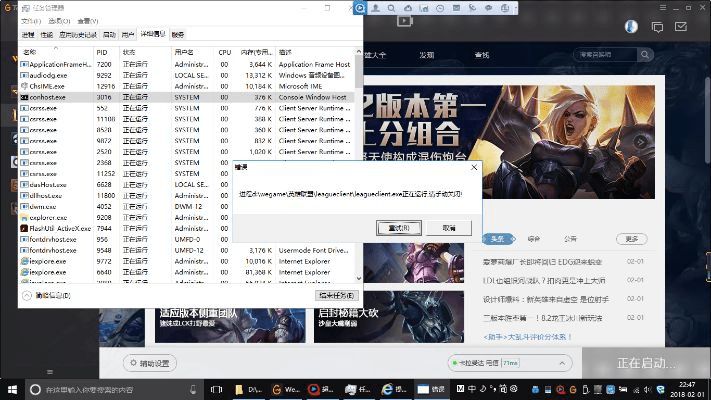
Task: Sort by the CPU column header
Action: (x=224, y=52)
